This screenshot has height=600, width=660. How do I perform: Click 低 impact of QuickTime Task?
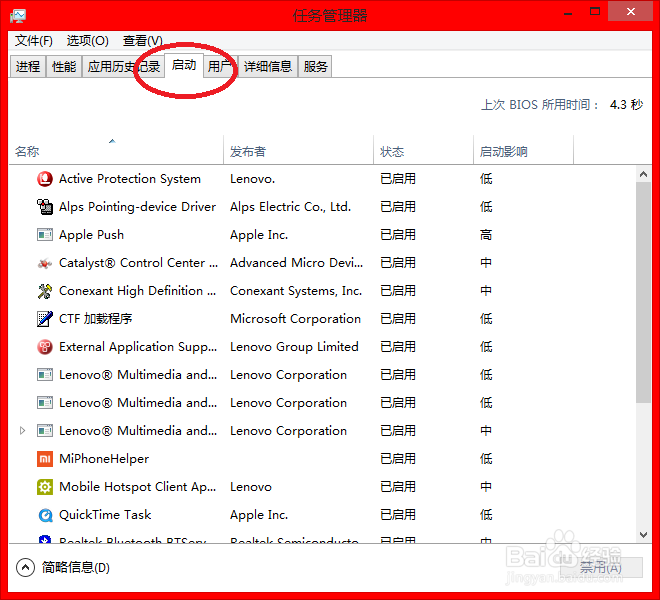(x=486, y=515)
